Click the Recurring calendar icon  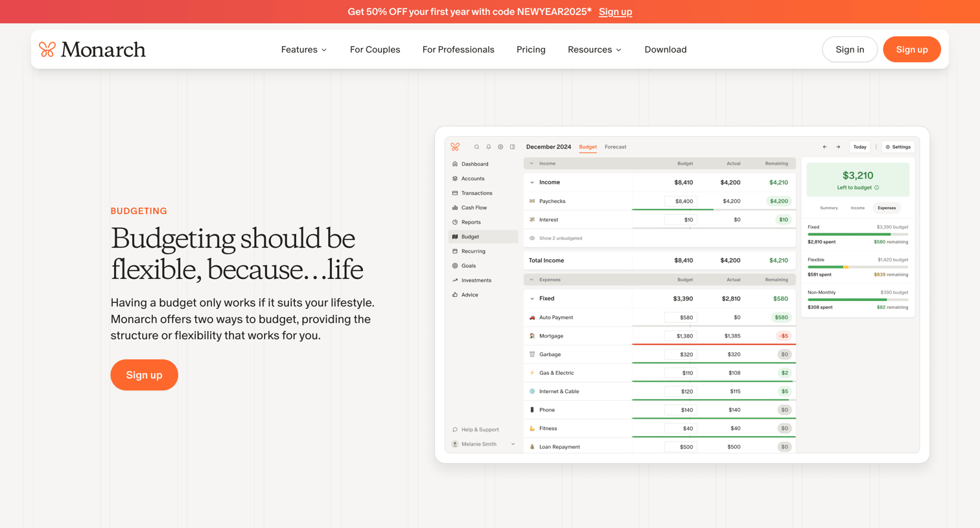[x=455, y=251]
